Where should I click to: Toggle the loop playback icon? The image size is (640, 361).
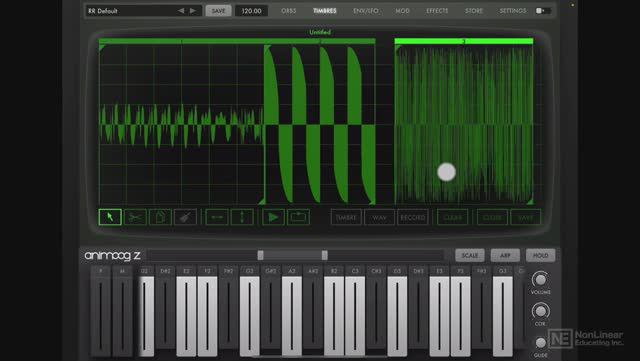[x=298, y=217]
